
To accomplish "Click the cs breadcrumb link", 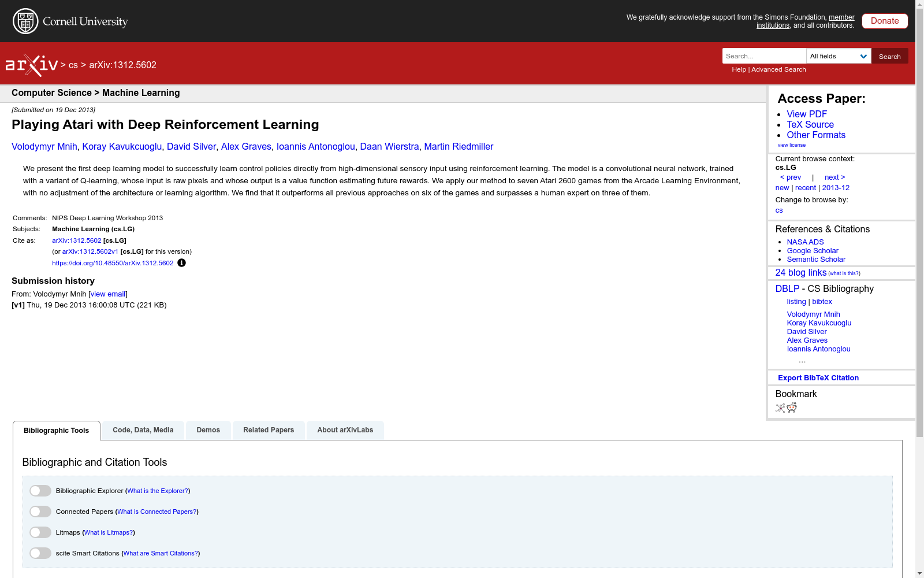I will click(x=73, y=65).
